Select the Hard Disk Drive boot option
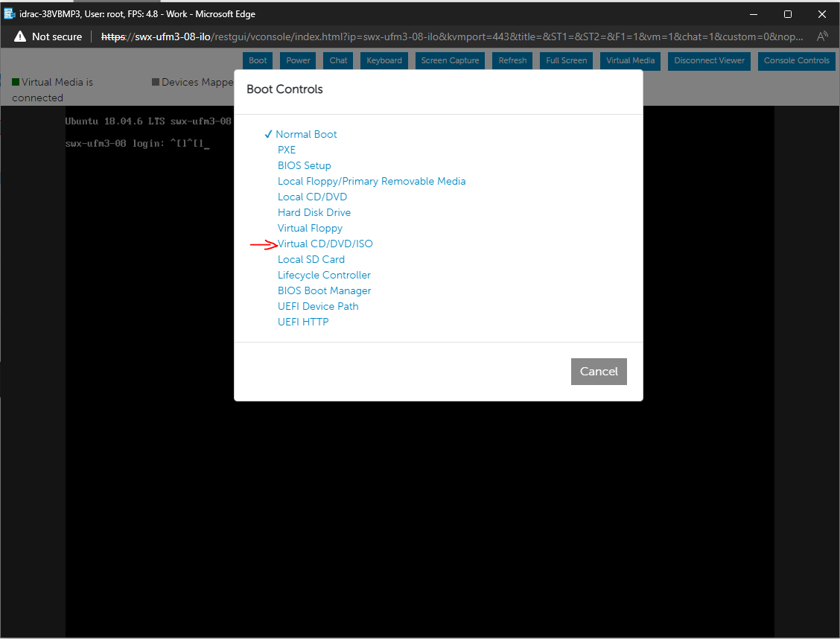Viewport: 840px width, 639px height. point(314,212)
